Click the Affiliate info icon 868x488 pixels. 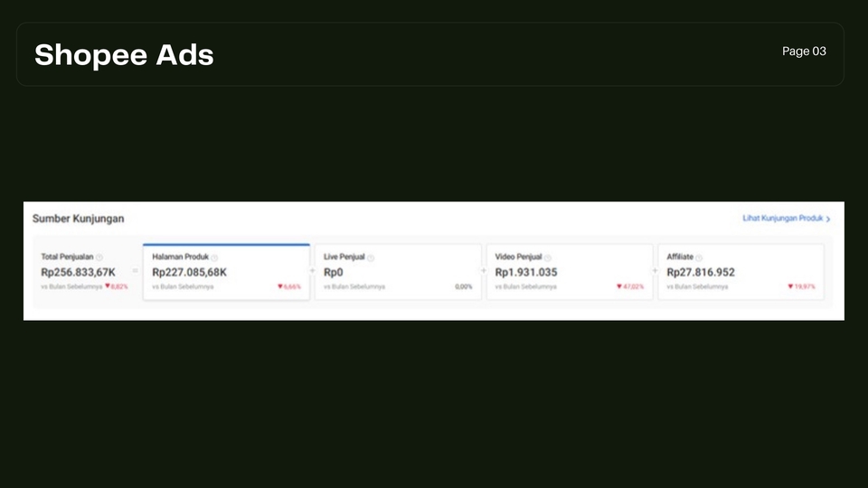point(699,258)
